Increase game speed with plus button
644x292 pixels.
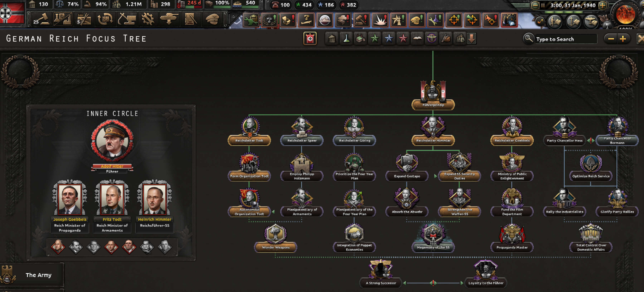pyautogui.click(x=603, y=5)
